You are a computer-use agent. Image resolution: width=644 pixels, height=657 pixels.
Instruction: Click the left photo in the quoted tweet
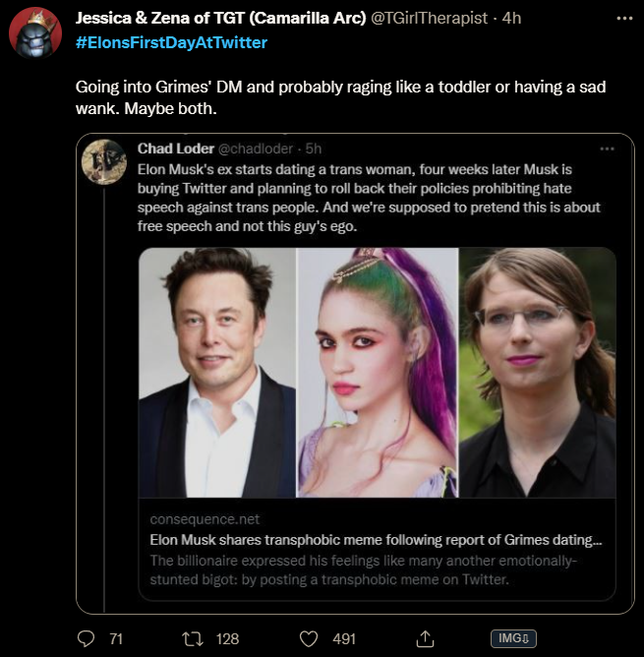[x=217, y=372]
